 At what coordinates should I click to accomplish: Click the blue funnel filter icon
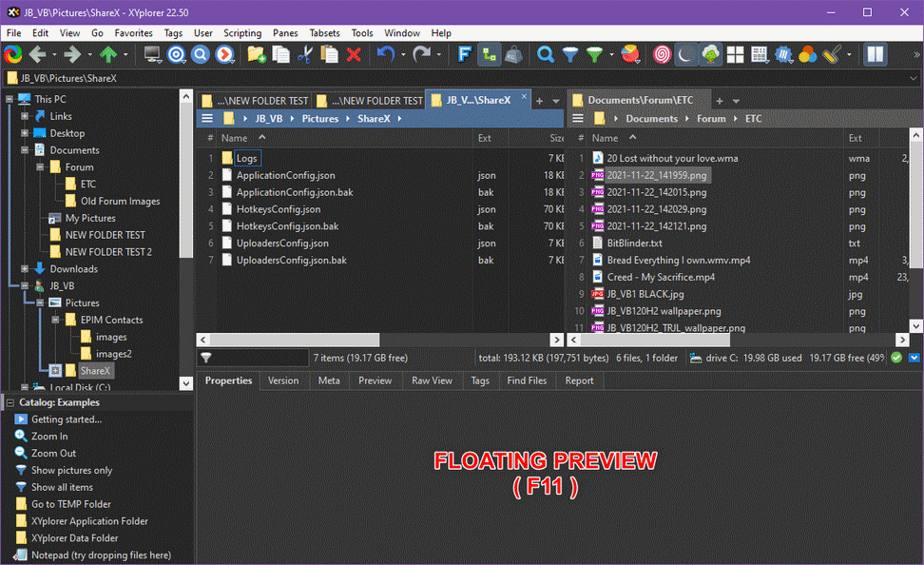click(570, 55)
